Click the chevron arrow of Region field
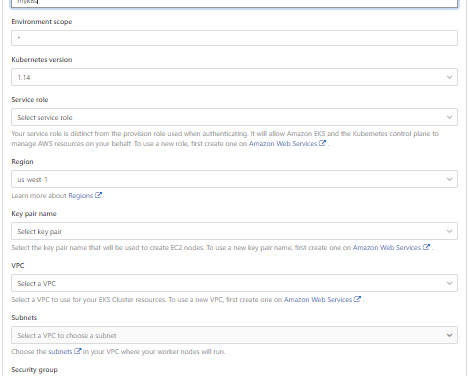The image size is (468, 376). (449, 179)
